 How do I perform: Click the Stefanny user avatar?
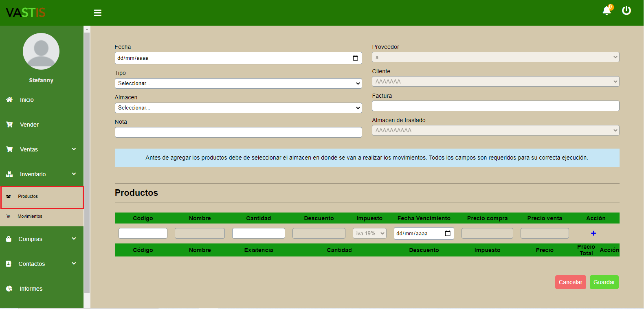tap(41, 51)
